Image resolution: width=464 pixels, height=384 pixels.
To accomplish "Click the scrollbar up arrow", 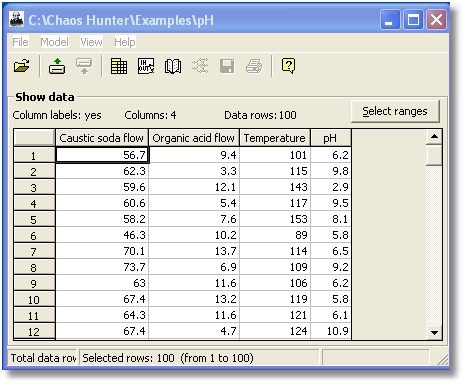I will click(434, 137).
